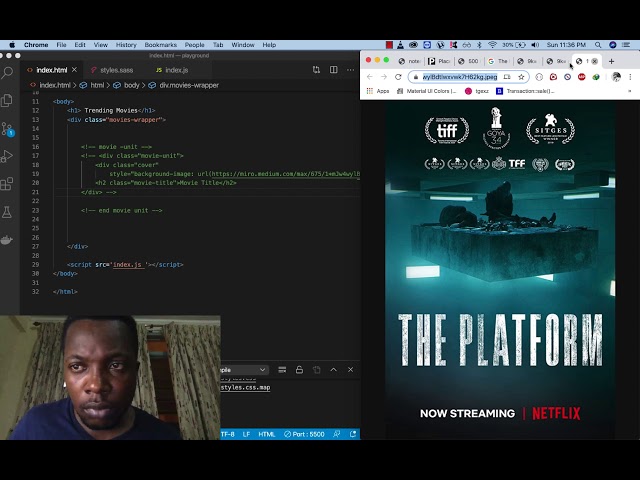
Task: Open the Material UI Colors bookmark
Action: pyautogui.click(x=427, y=91)
